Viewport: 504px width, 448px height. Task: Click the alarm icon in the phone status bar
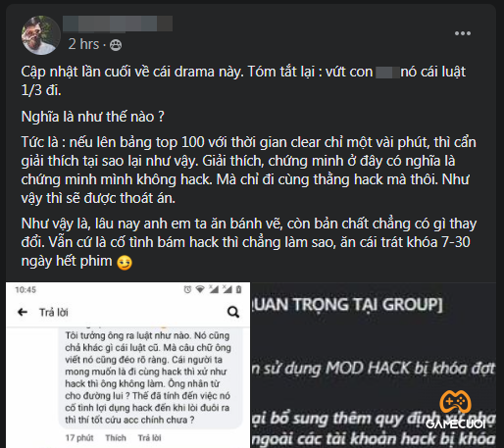point(187,289)
